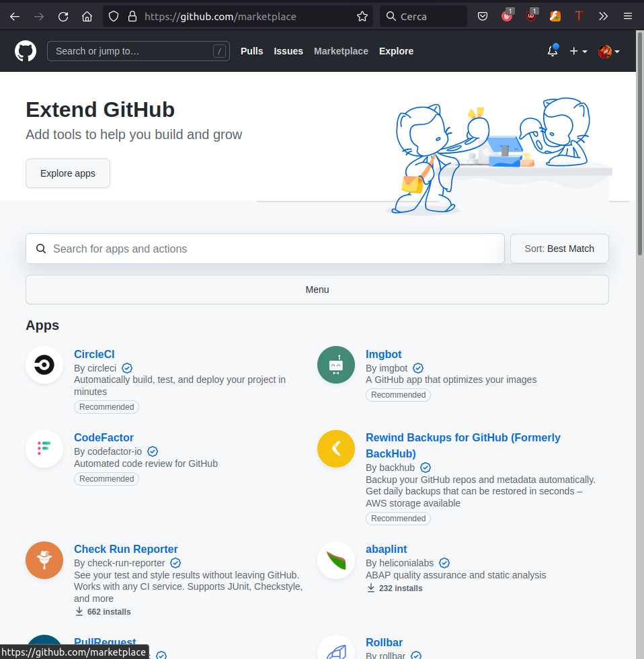Click the 232 installs text
This screenshot has height=659, width=644.
[x=401, y=588]
